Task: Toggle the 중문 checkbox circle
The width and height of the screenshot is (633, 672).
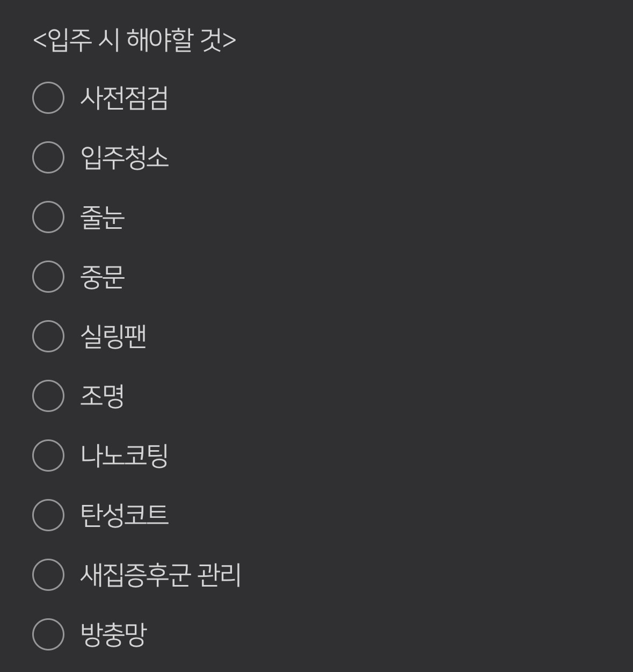Action: (48, 277)
